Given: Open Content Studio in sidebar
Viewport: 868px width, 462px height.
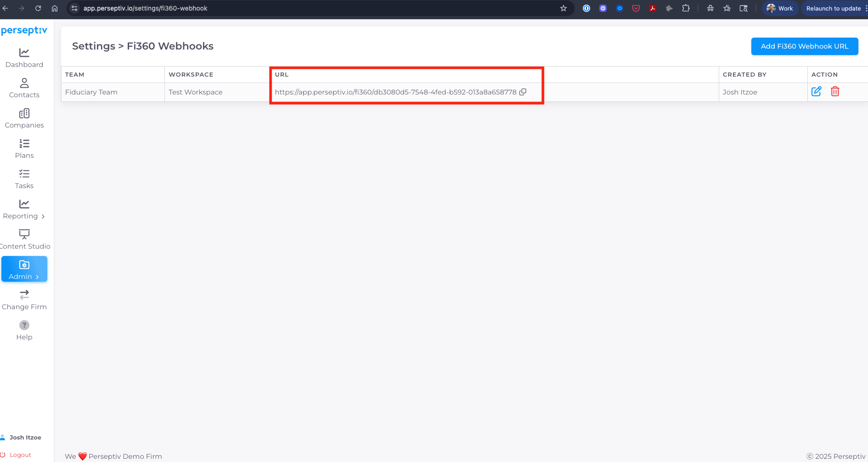Looking at the screenshot, I should click(x=24, y=240).
